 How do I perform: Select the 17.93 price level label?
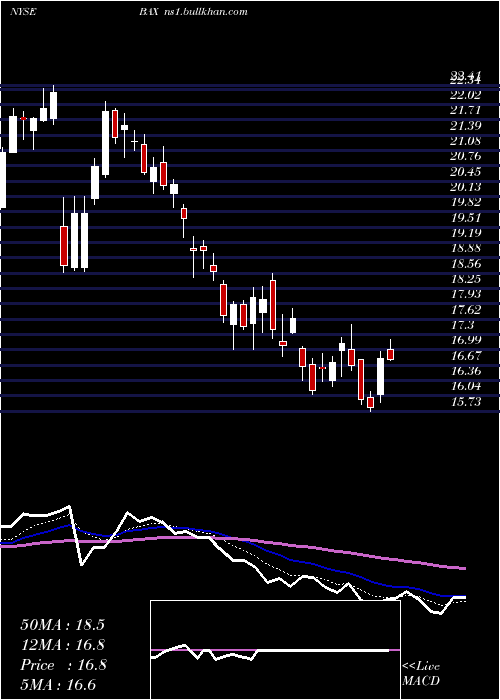tap(465, 294)
